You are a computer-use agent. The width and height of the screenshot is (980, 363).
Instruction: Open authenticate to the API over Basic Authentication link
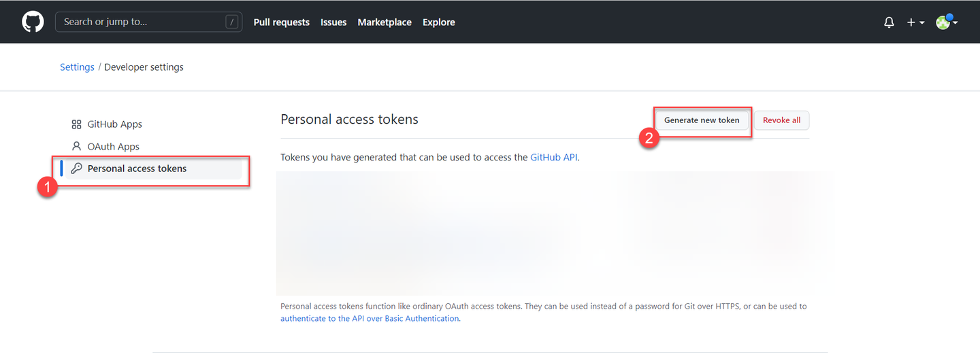coord(370,319)
